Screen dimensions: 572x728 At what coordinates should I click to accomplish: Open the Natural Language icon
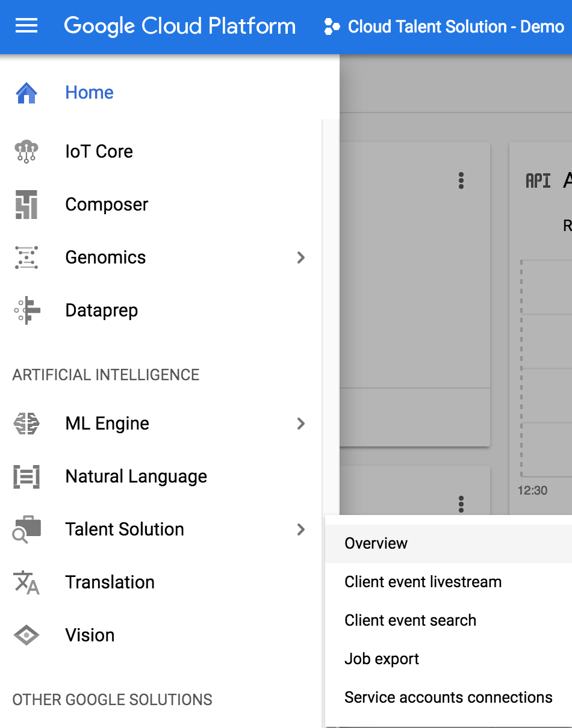[26, 477]
